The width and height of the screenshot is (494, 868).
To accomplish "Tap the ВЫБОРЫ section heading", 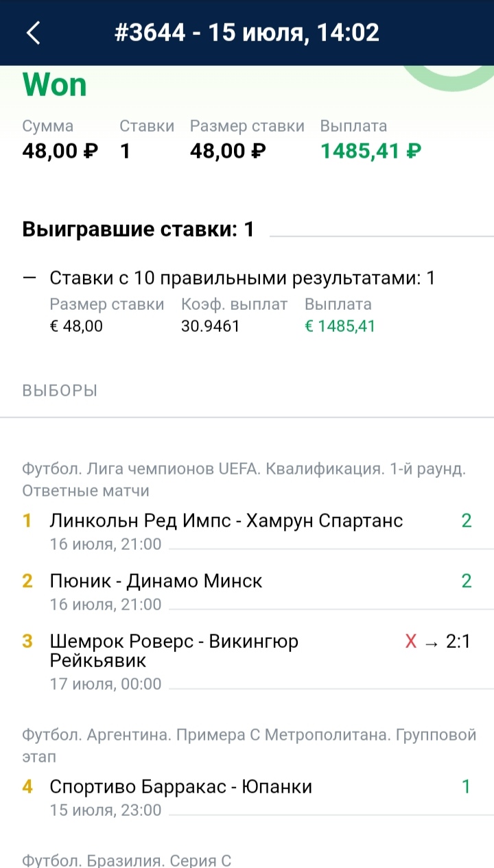I will pyautogui.click(x=60, y=391).
